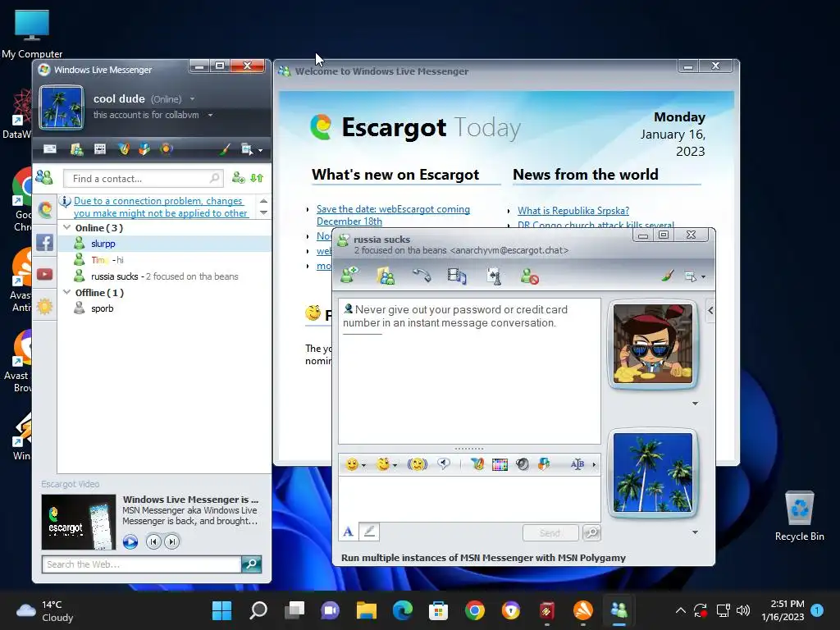
Task: Click the green arrows contact list layout icon
Action: (x=257, y=178)
